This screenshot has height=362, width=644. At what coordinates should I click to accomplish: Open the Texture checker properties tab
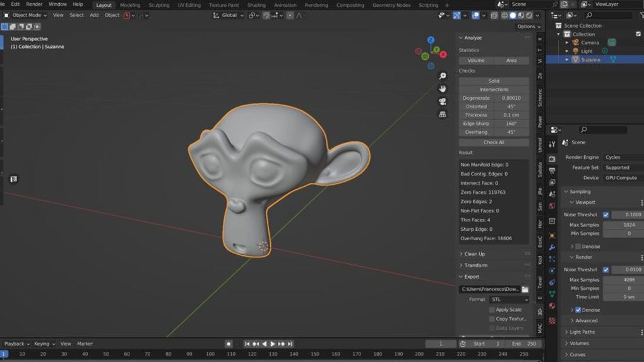tap(552, 320)
